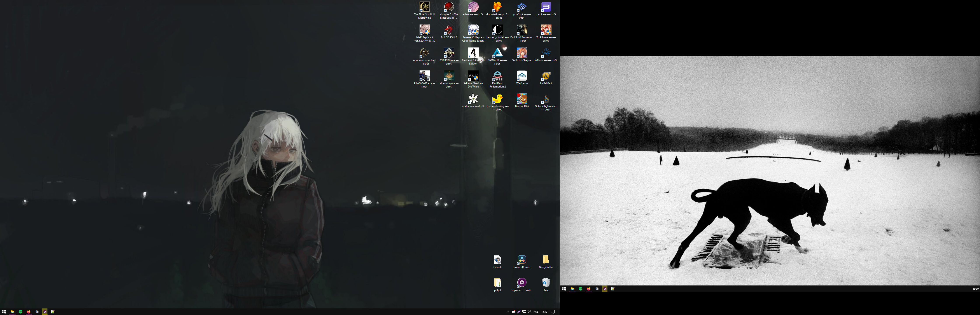Select the eden.exe shortcut icon
Viewport: 980px width, 315px height.
pyautogui.click(x=473, y=9)
